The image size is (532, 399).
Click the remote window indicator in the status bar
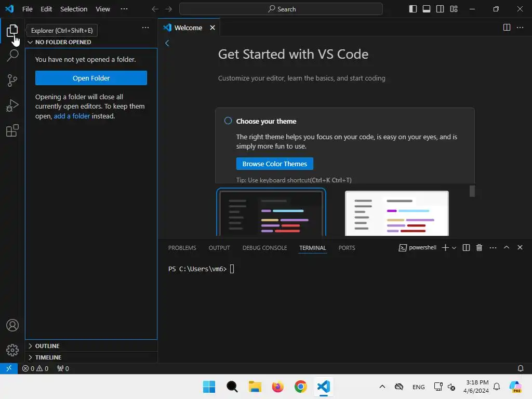[x=9, y=368]
